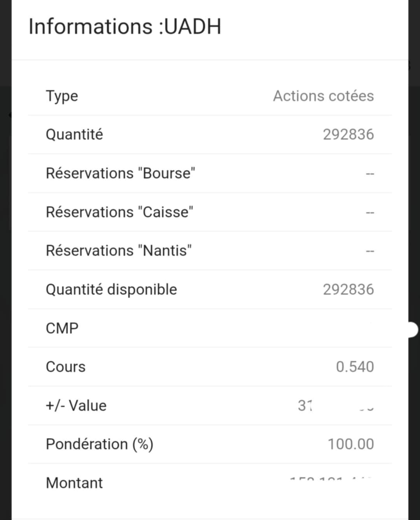Click the dashes value for Réservations "Bourse"
Image resolution: width=420 pixels, height=520 pixels.
coord(369,174)
